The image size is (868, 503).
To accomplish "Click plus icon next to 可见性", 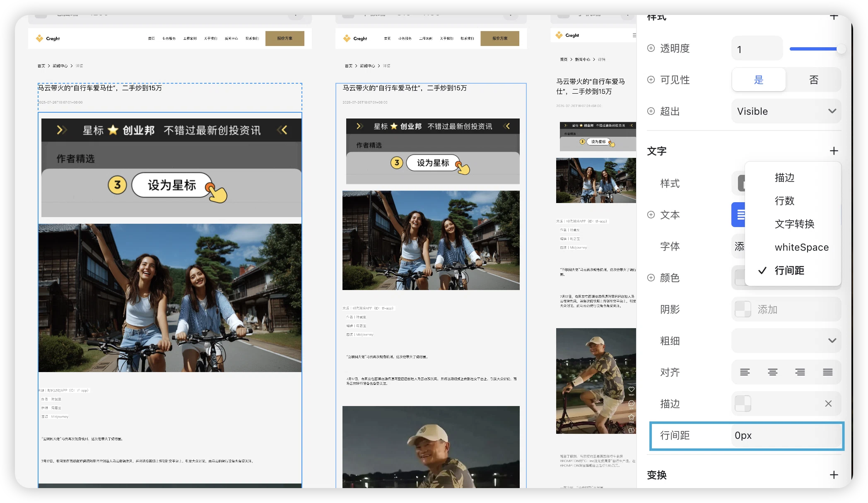I will click(651, 80).
